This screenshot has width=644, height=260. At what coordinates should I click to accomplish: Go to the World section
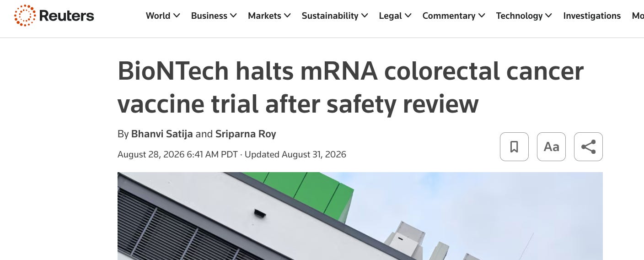158,16
